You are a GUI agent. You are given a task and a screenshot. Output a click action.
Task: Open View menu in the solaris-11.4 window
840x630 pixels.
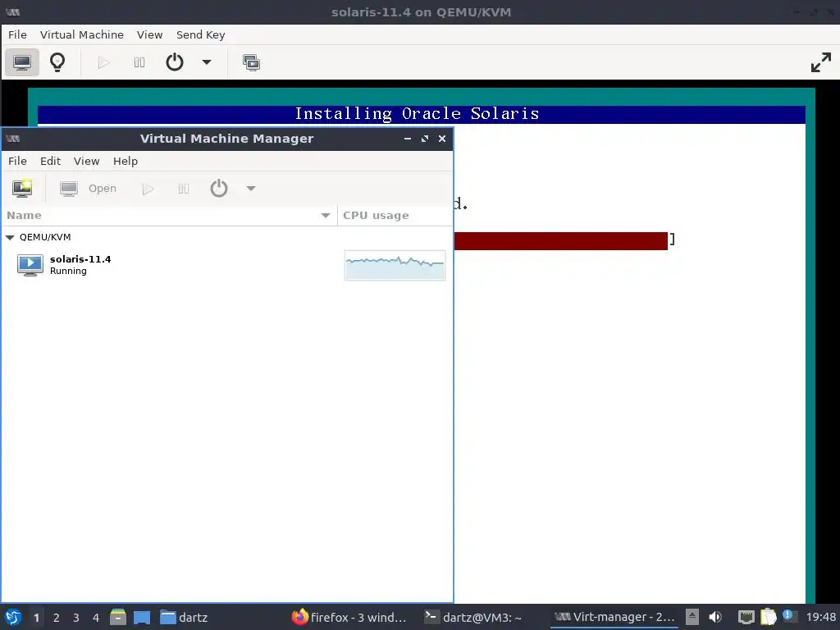click(x=149, y=34)
